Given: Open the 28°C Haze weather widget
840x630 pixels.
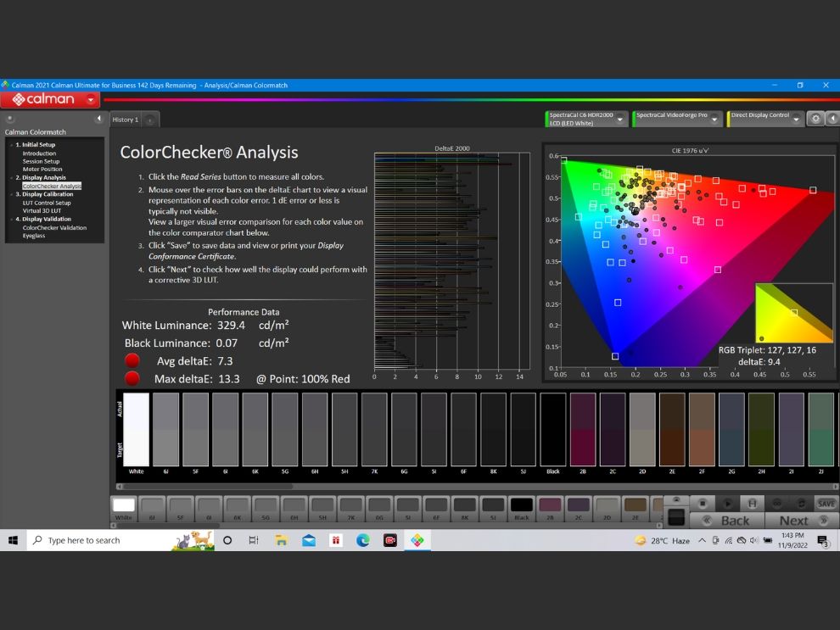Looking at the screenshot, I should pos(662,541).
